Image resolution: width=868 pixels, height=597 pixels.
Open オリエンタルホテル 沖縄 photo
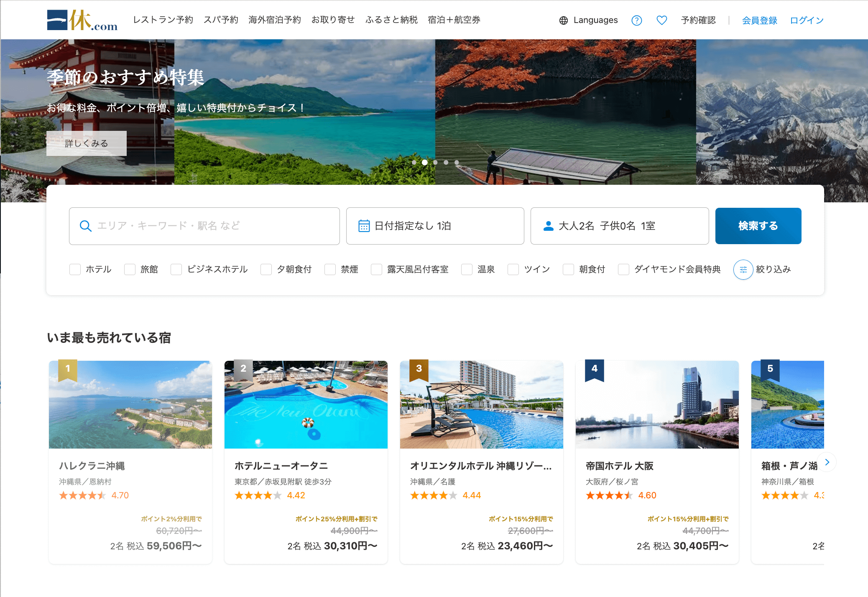(x=482, y=405)
